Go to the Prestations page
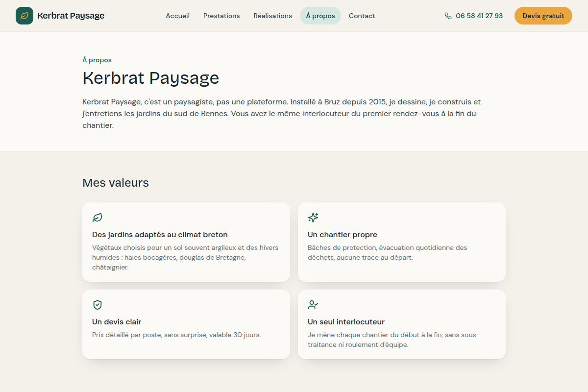 [x=221, y=16]
